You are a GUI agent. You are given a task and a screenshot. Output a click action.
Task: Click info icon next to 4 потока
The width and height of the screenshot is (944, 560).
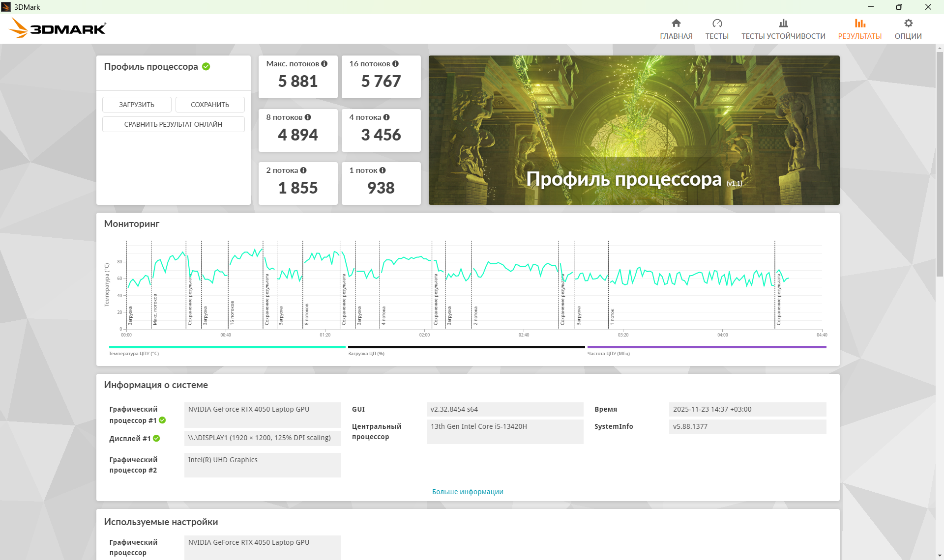tap(386, 117)
